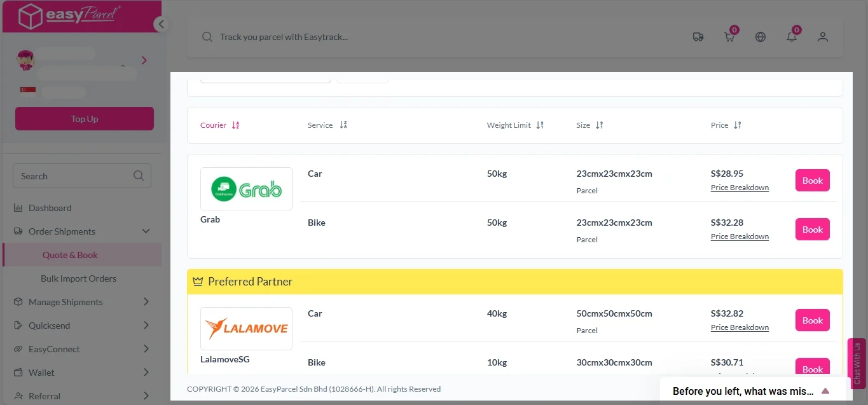868x405 pixels.
Task: Click the Lalamove courier logo
Action: [x=246, y=329]
